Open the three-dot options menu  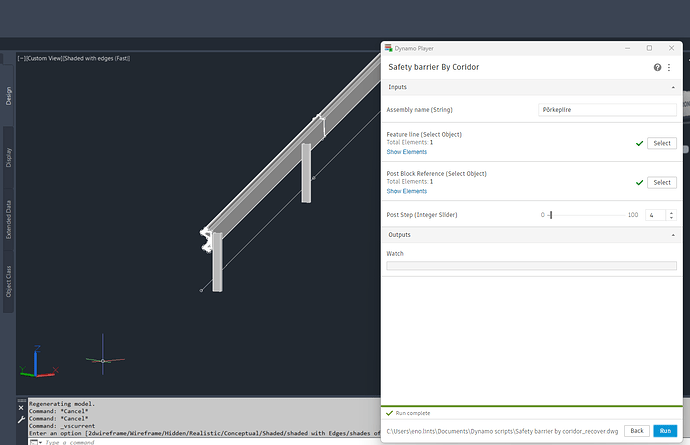click(669, 67)
